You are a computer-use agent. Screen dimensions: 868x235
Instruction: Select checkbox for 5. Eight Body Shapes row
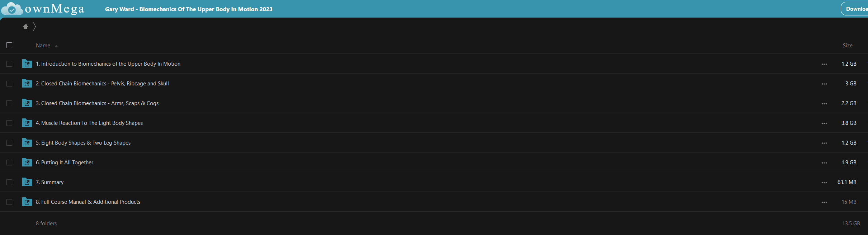point(9,143)
